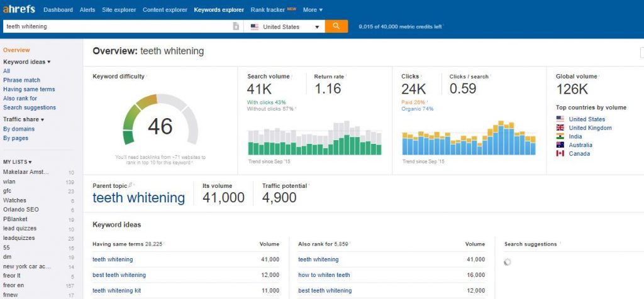View traffic share By domains
The height and width of the screenshot is (299, 644).
(19, 129)
